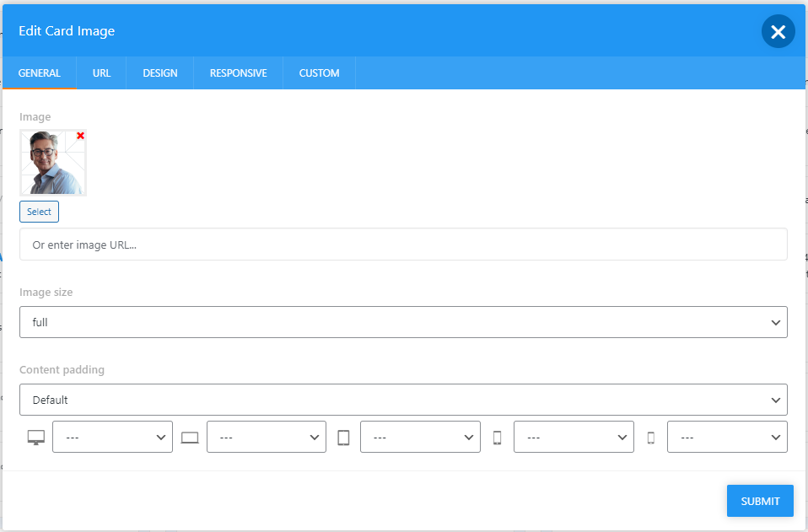Viewport: 808px width, 532px height.
Task: Open small phone padding dropdown
Action: tap(727, 437)
